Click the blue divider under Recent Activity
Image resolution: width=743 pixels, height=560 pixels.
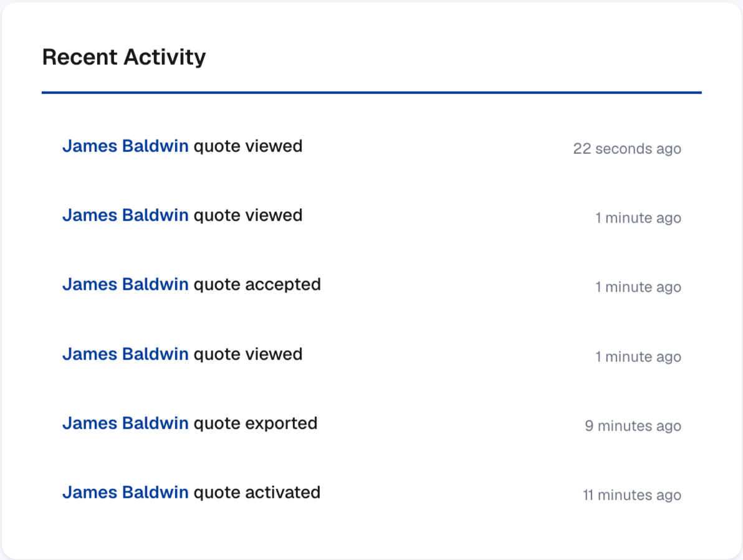coord(371,93)
